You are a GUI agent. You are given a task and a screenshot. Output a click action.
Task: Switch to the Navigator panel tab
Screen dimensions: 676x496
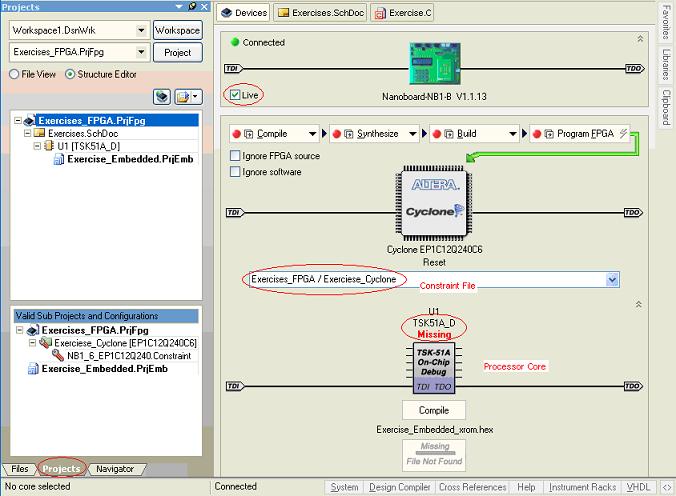pos(115,469)
